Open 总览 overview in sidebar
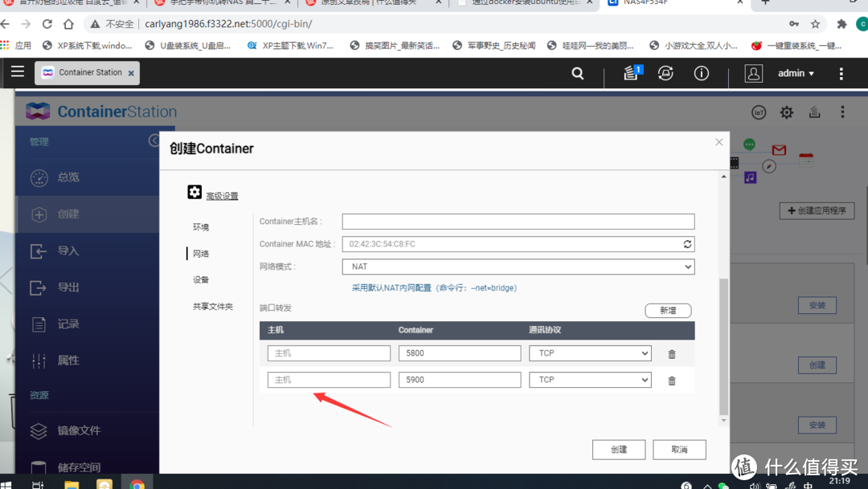 88,177
